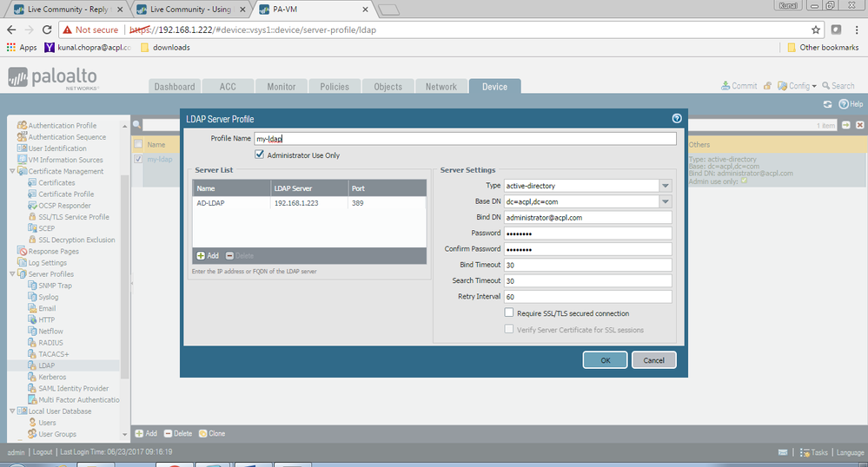Image resolution: width=868 pixels, height=467 pixels.
Task: Click Clone button in bottom toolbar
Action: coord(212,433)
